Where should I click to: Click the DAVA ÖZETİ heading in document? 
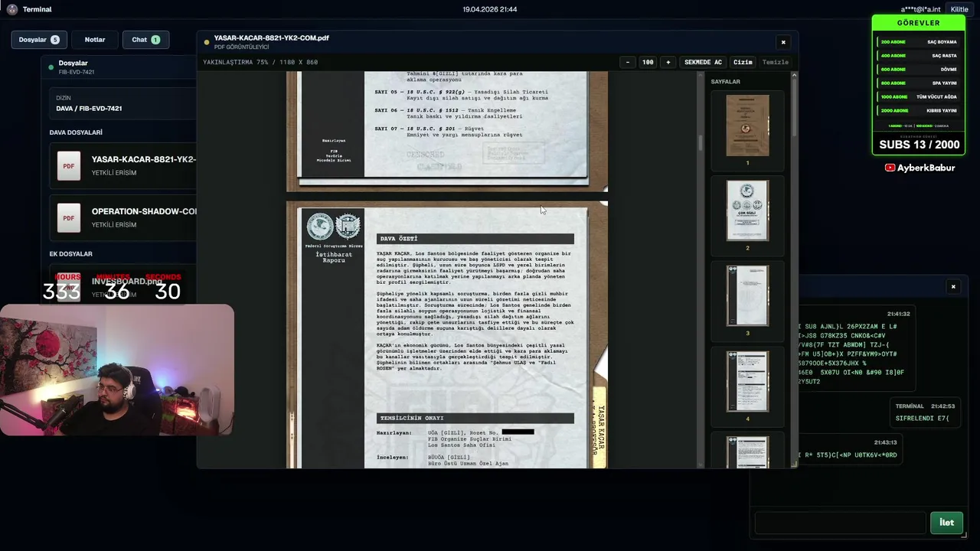pyautogui.click(x=475, y=239)
